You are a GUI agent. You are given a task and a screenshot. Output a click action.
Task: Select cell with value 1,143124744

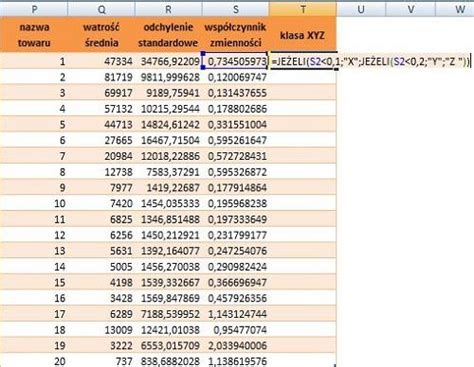click(235, 314)
